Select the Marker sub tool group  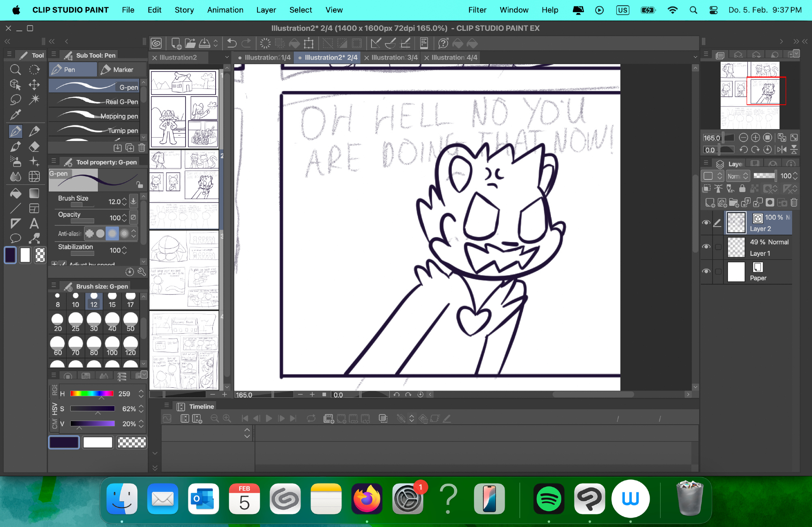coord(123,69)
